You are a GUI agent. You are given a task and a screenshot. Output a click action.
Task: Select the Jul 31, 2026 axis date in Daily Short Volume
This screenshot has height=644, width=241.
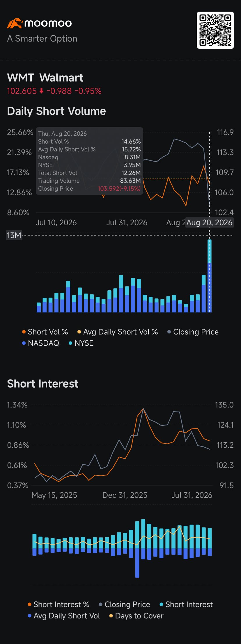(x=127, y=223)
